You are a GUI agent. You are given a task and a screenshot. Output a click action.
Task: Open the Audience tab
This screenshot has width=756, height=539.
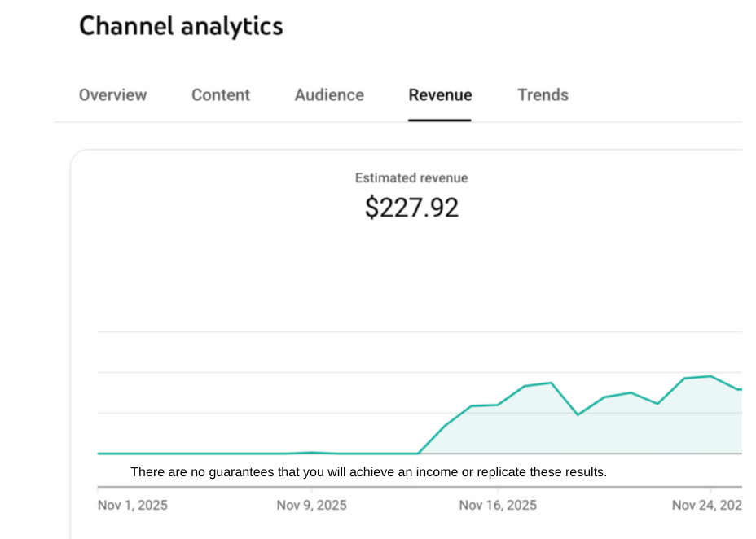tap(328, 95)
